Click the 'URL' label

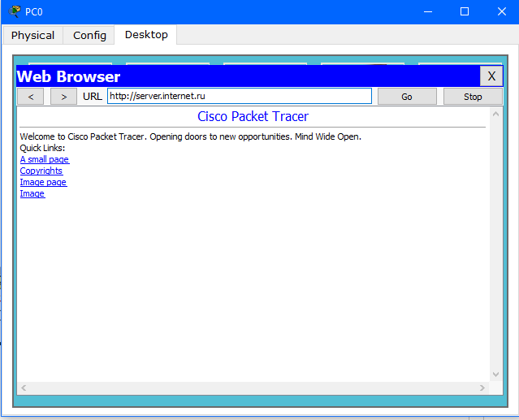[93, 97]
